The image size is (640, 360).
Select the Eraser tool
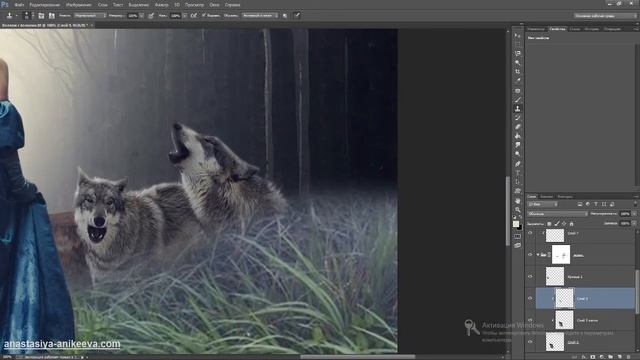coord(518,127)
